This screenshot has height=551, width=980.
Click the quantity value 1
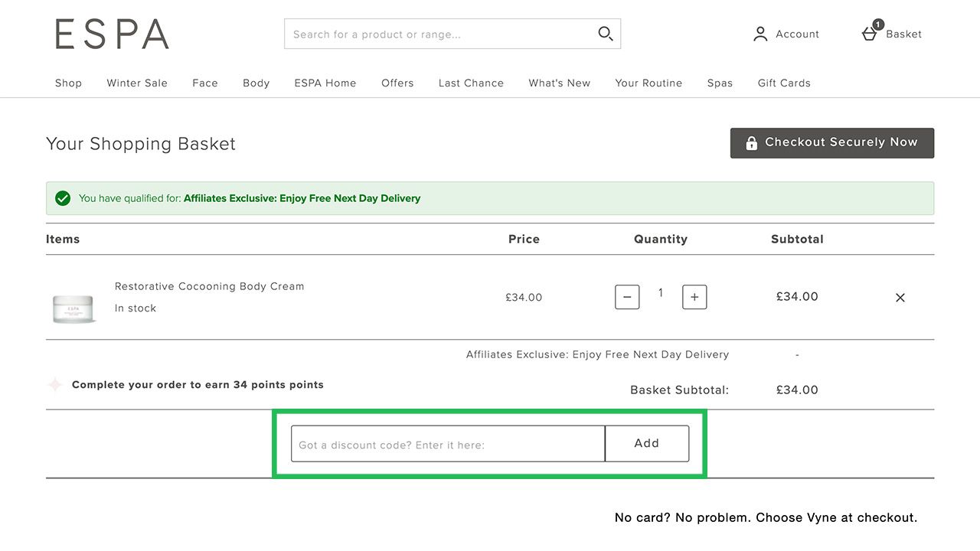(661, 293)
